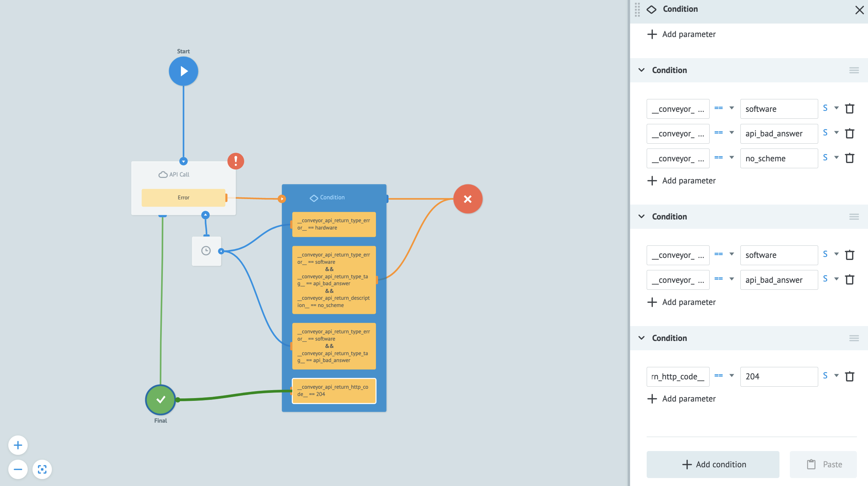Click the zoom-to-fit canvas icon

pos(42,469)
